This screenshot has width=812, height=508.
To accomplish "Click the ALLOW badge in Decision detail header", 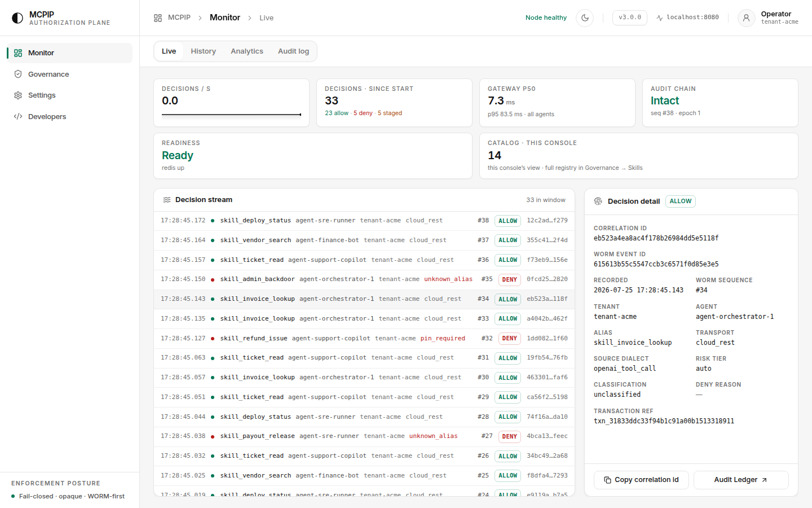I will point(681,202).
